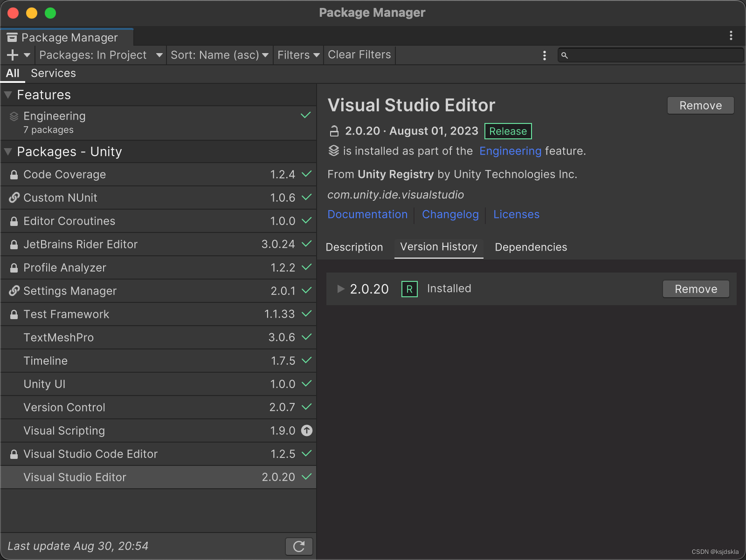Click the search magnifier icon
The height and width of the screenshot is (560, 746).
click(x=564, y=55)
